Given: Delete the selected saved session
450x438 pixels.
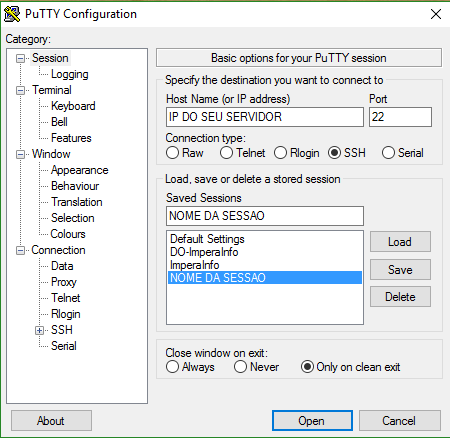Looking at the screenshot, I should tap(400, 297).
